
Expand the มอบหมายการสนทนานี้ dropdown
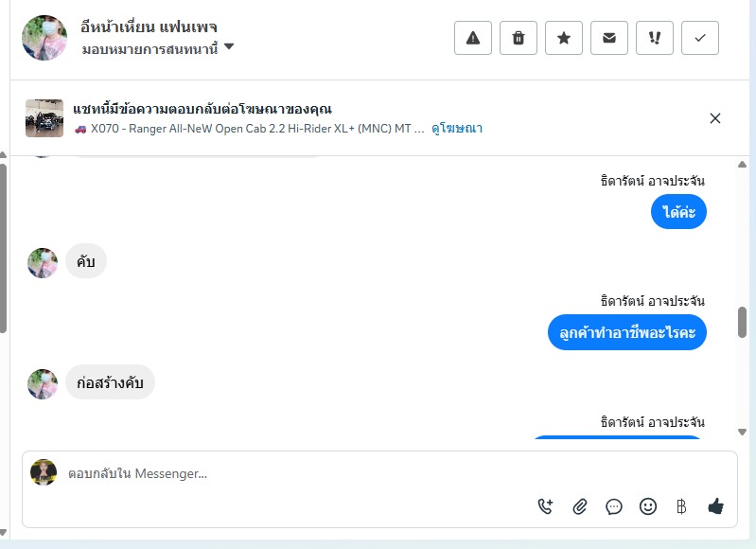coord(229,47)
